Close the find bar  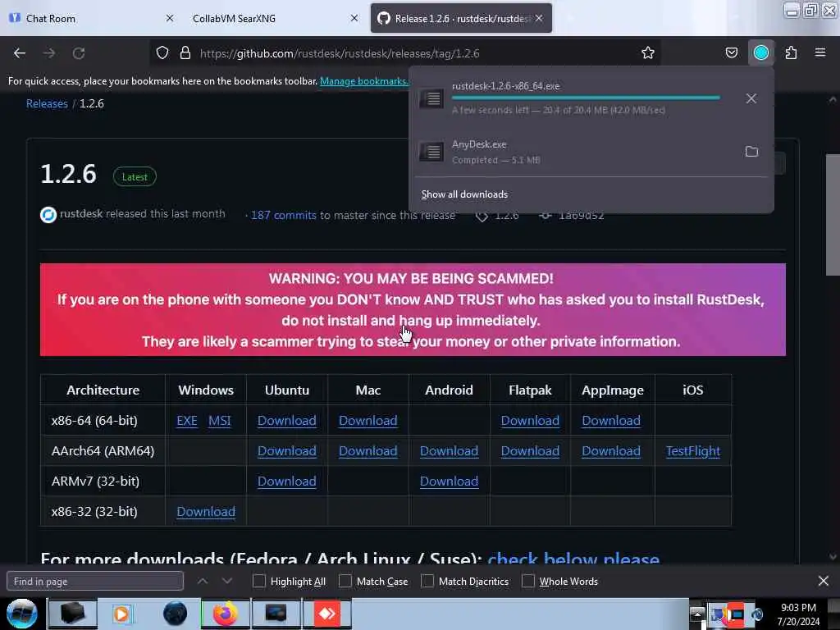824,581
